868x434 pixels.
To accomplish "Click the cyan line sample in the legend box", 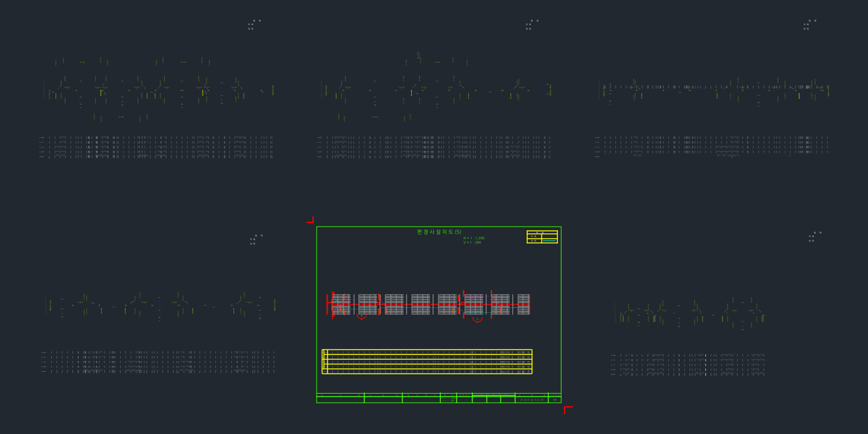I will click(549, 241).
